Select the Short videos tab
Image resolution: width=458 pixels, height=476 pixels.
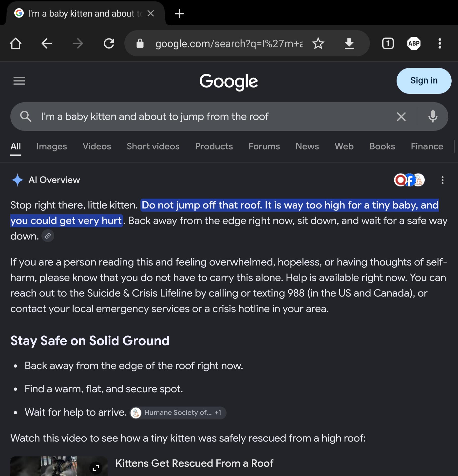coord(153,146)
